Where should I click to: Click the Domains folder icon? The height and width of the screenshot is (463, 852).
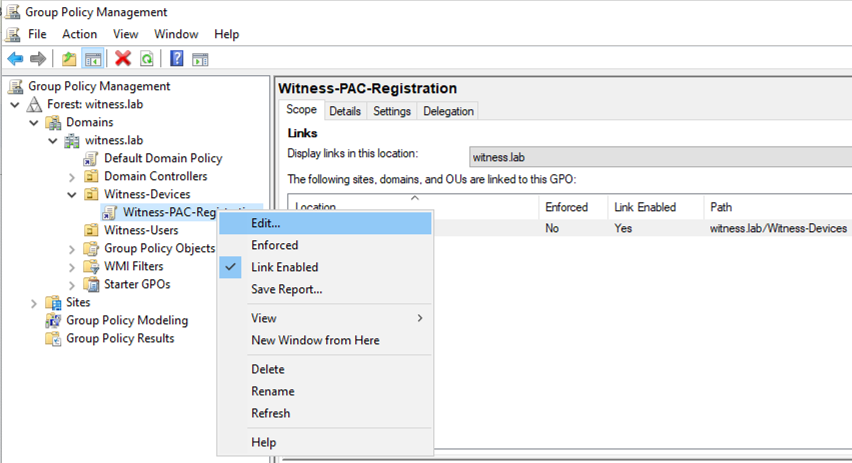pos(53,122)
